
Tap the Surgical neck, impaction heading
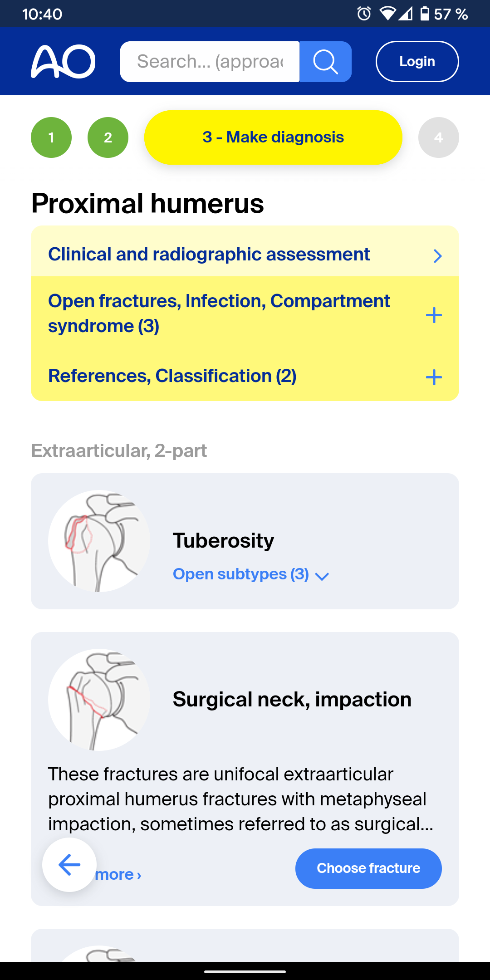click(x=292, y=700)
